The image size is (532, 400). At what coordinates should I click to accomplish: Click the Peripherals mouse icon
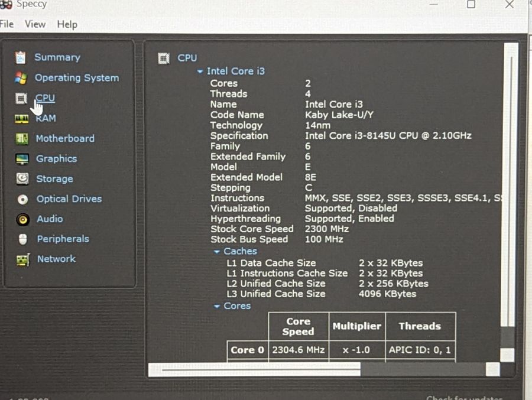[x=22, y=239]
